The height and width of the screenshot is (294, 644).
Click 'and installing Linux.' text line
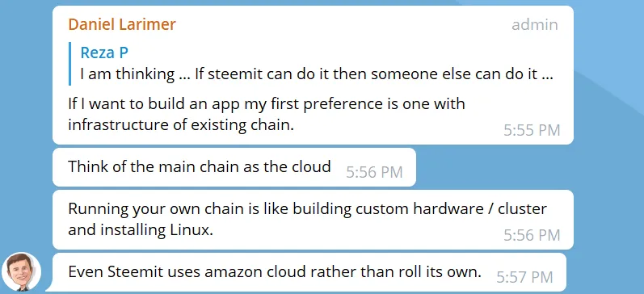click(141, 230)
